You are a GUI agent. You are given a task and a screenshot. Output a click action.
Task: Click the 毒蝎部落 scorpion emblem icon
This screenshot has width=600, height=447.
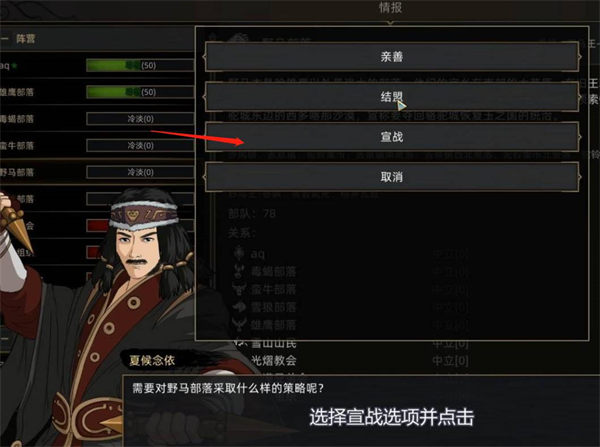click(239, 271)
